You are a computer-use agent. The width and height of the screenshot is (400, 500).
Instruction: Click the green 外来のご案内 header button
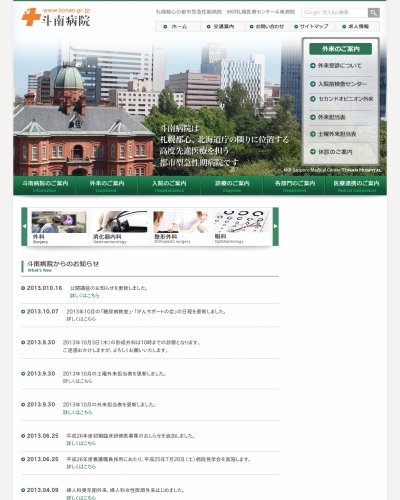point(340,49)
